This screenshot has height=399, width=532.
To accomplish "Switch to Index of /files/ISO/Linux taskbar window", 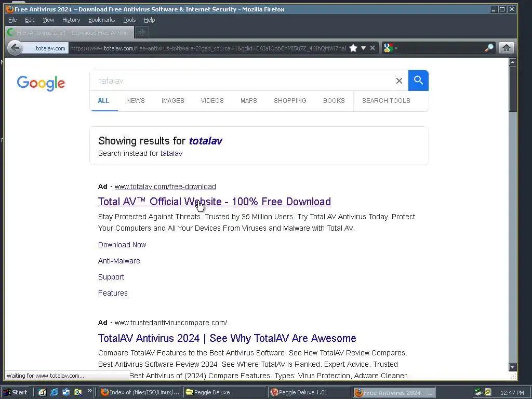I will (x=140, y=393).
